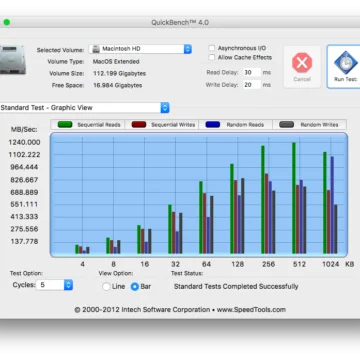Click the Write Delay input field
Viewport: 360px width, 360px height.
tap(252, 85)
